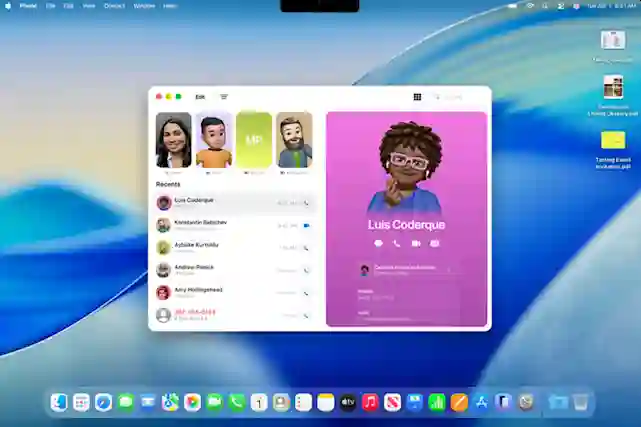Launch Contacts from the Dock

click(x=281, y=402)
